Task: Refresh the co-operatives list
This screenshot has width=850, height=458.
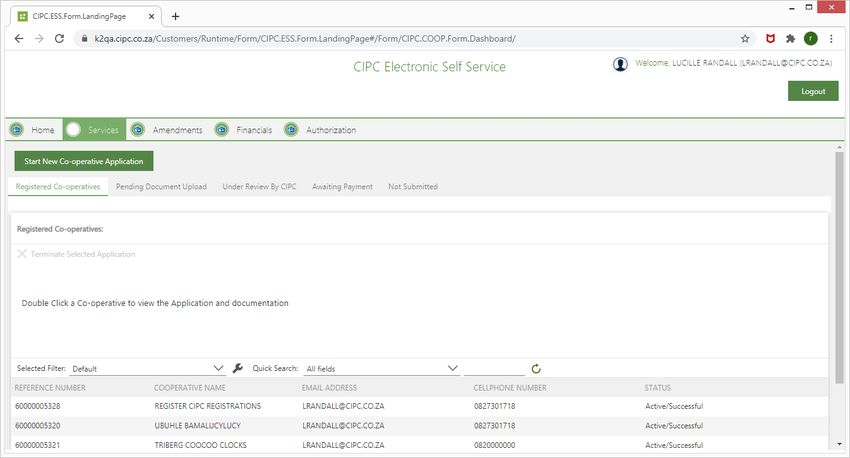Action: 536,369
